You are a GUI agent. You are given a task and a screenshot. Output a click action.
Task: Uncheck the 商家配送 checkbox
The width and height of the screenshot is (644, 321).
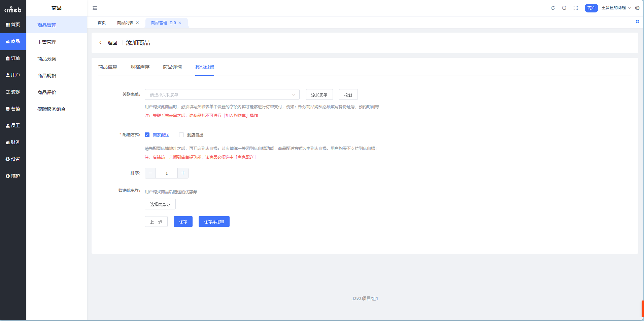(147, 135)
